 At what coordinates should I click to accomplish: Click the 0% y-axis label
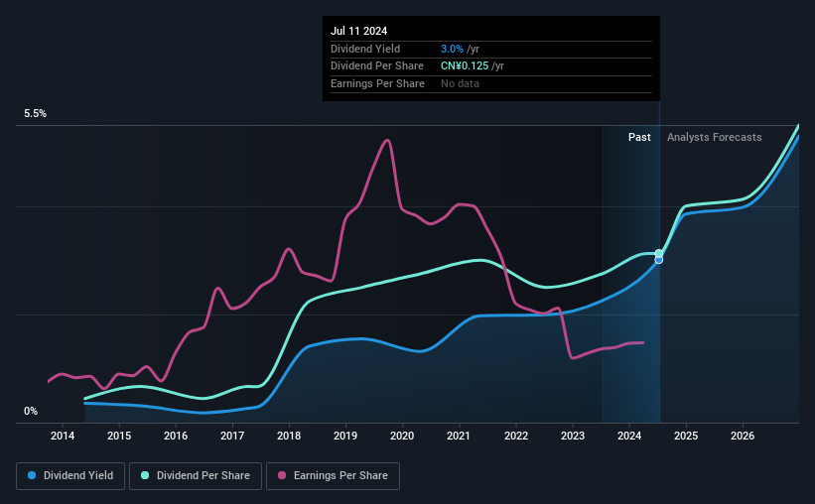click(x=31, y=412)
